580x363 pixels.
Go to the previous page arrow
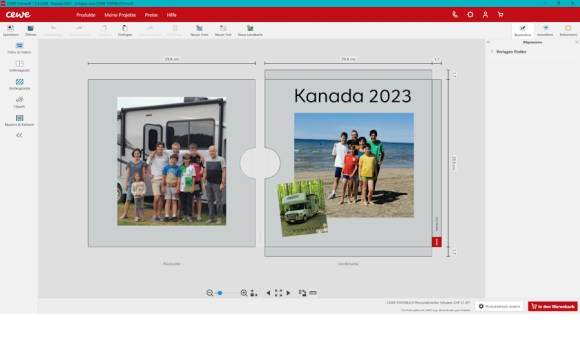tap(268, 293)
